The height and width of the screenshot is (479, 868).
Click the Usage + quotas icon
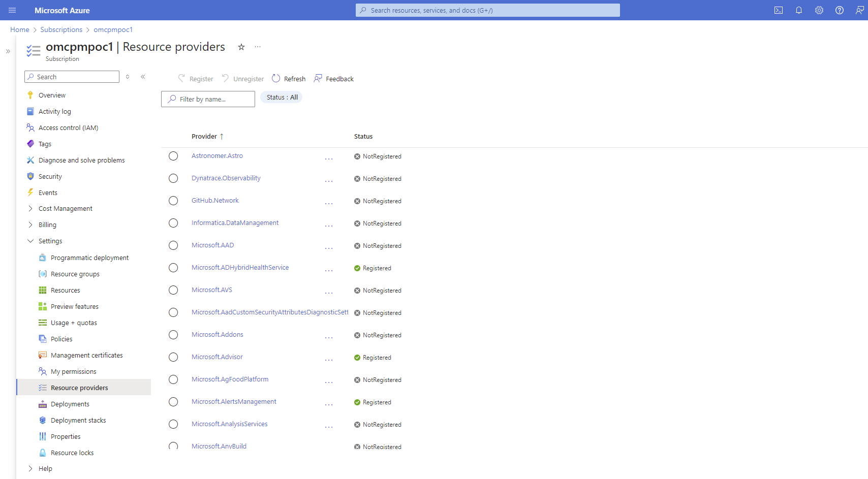43,323
